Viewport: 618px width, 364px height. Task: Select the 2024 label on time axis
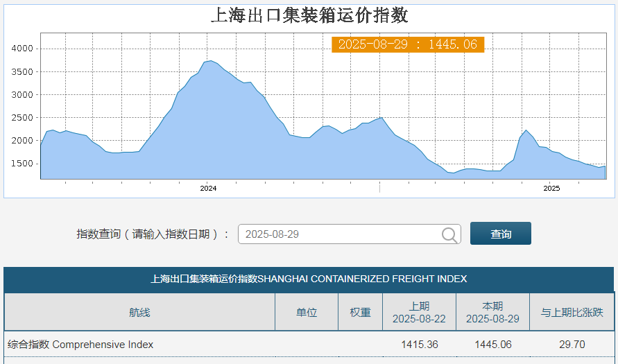[208, 189]
